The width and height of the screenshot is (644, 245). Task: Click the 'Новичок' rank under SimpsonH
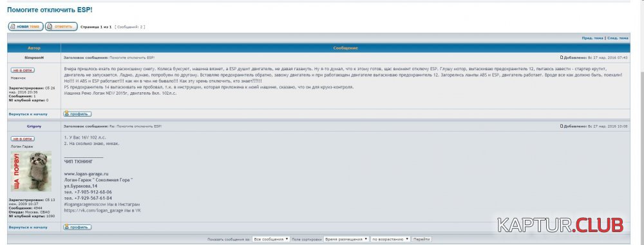18,78
